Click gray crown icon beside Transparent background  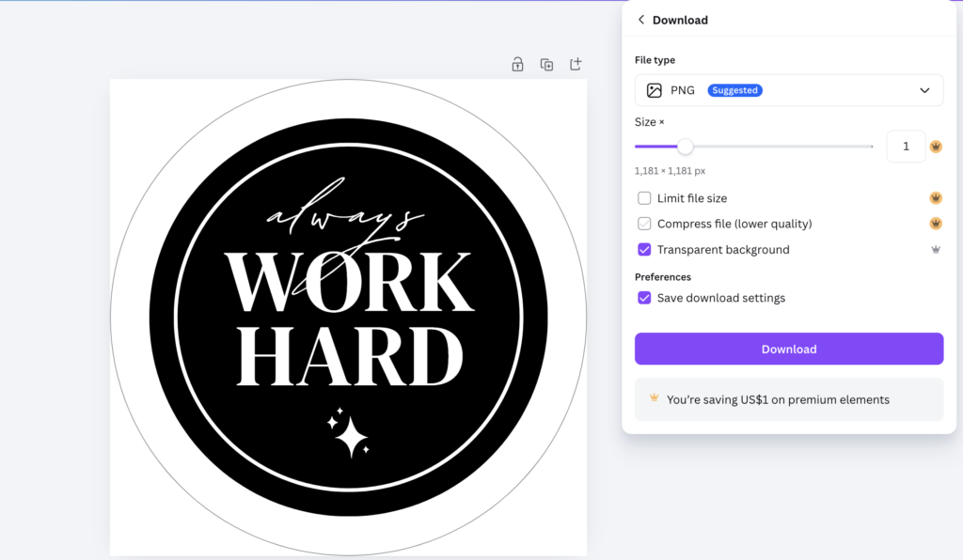(x=936, y=250)
